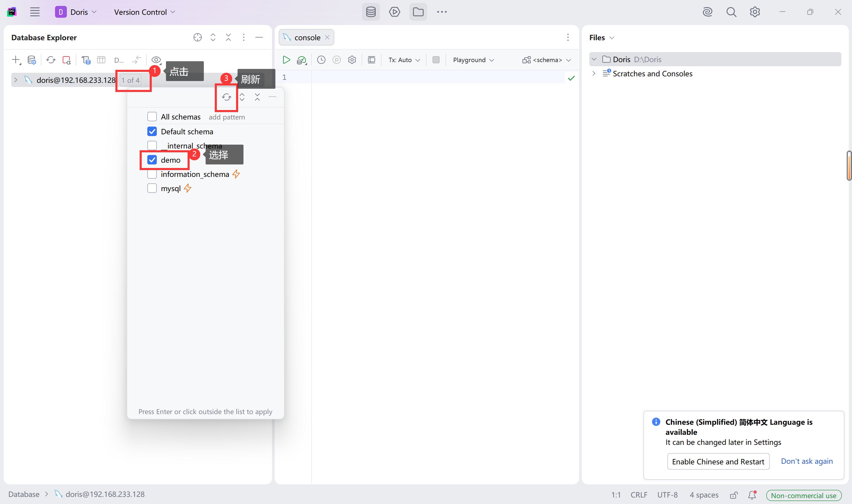Click the add pattern field
The height and width of the screenshot is (504, 852).
[x=227, y=117]
